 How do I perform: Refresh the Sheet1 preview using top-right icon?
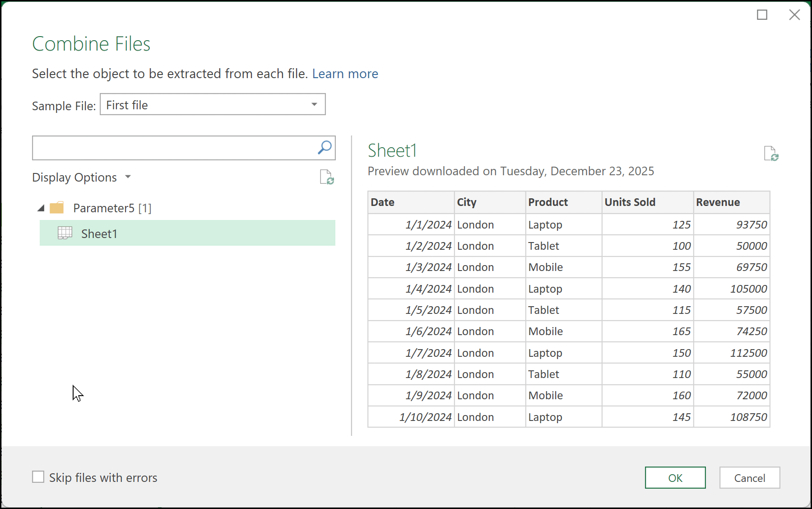tap(770, 154)
